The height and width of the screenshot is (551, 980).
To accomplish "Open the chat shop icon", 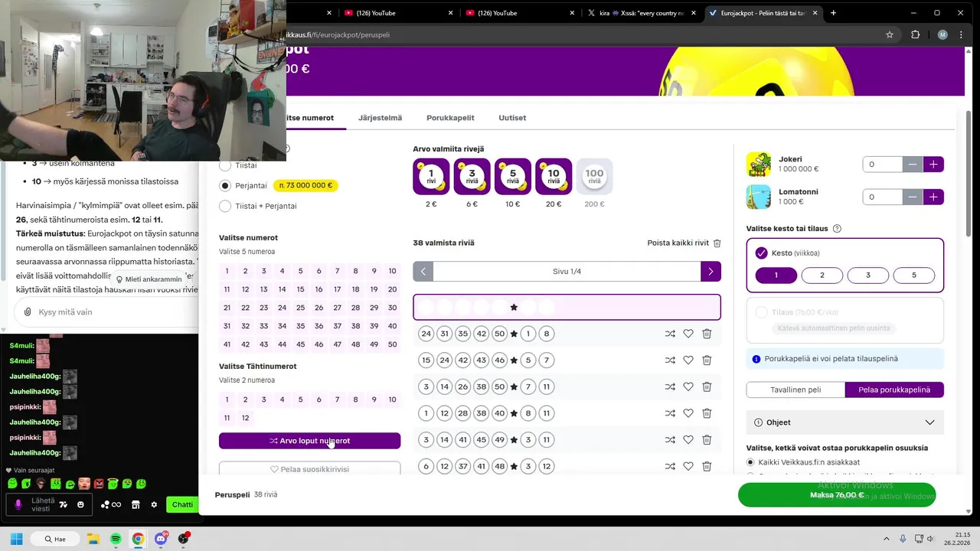I will click(136, 505).
